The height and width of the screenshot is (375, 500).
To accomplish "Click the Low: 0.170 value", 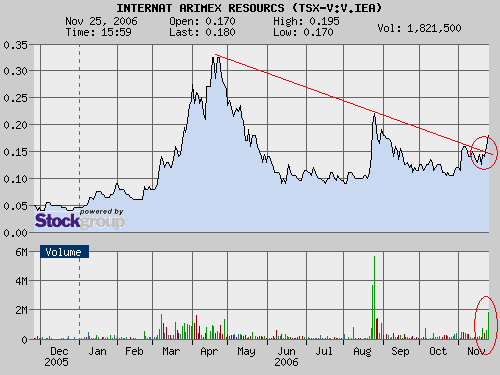I will pos(303,32).
